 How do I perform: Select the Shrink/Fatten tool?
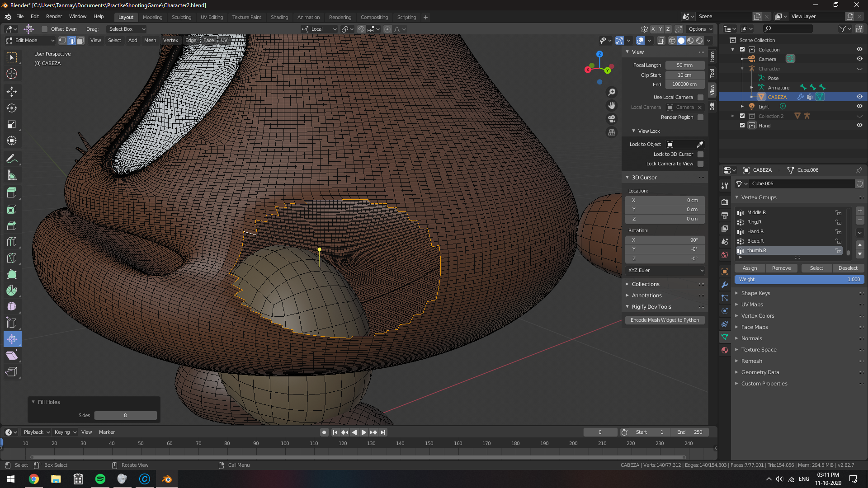[x=12, y=339]
